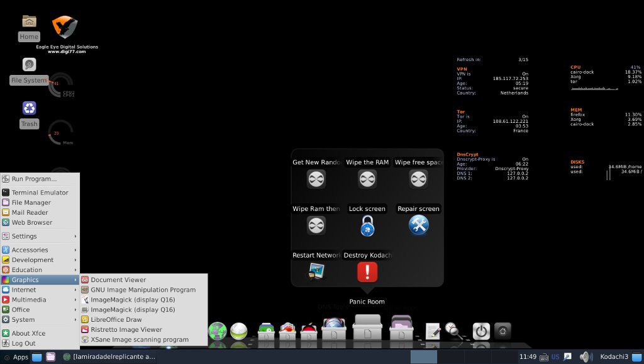Open the text editor notepad dock icon
Screen dimensions: 644x364
(x=433, y=331)
